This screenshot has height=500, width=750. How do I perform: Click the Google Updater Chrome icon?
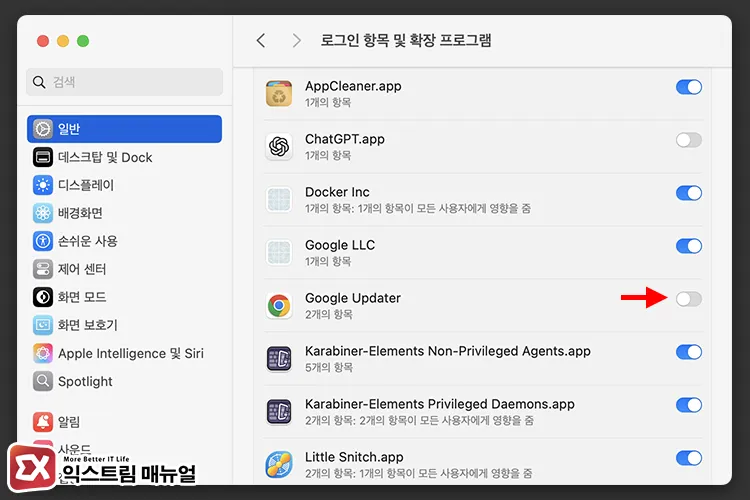pyautogui.click(x=279, y=305)
